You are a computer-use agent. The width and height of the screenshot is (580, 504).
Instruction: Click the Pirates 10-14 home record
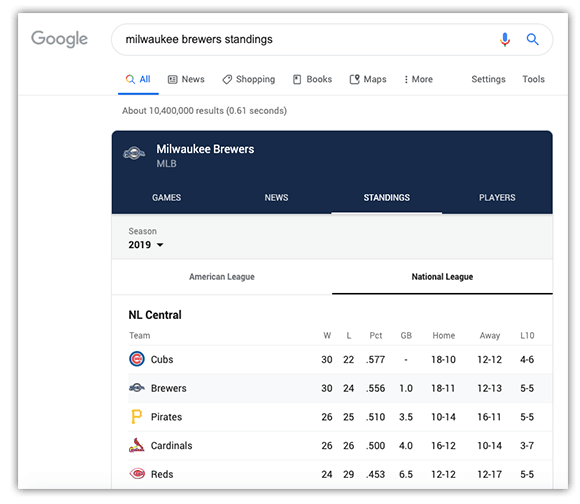444,417
